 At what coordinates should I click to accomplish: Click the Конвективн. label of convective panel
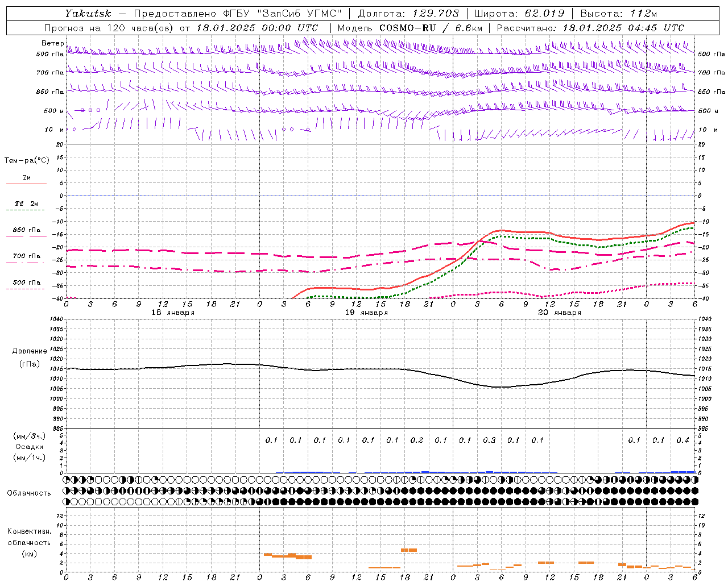pos(29,531)
